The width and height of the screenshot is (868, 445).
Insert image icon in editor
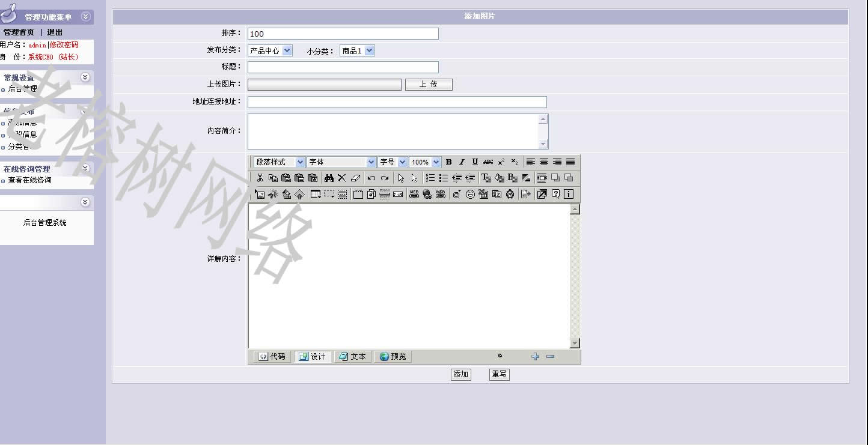(260, 194)
